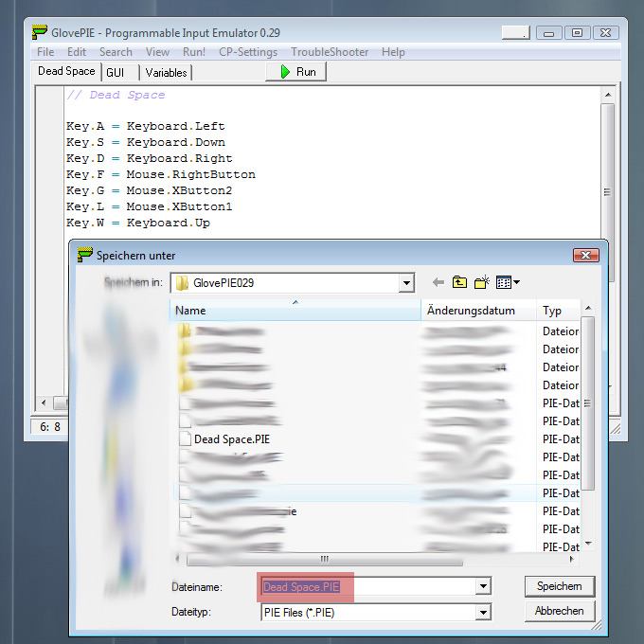Expand the Speichern in GlovePIE029 dropdown
The image size is (644, 644).
pyautogui.click(x=406, y=283)
